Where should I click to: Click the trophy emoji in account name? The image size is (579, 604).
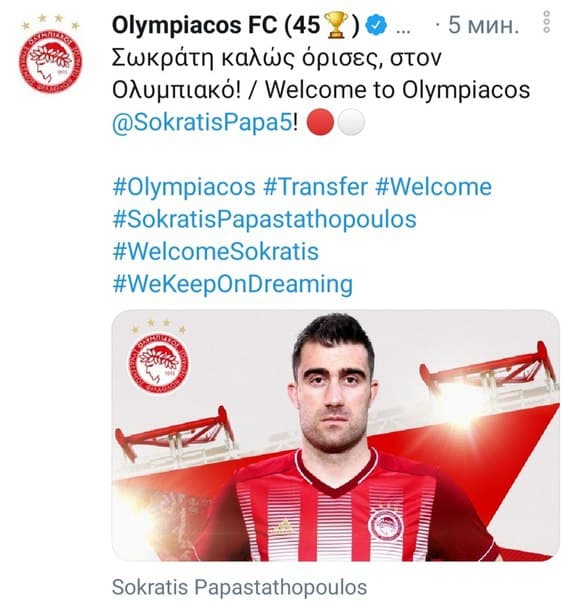point(337,25)
